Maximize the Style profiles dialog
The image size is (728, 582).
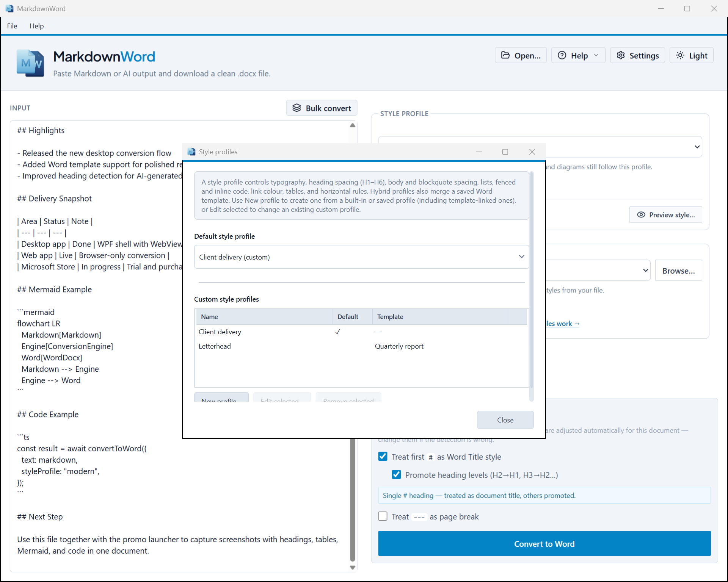505,152
